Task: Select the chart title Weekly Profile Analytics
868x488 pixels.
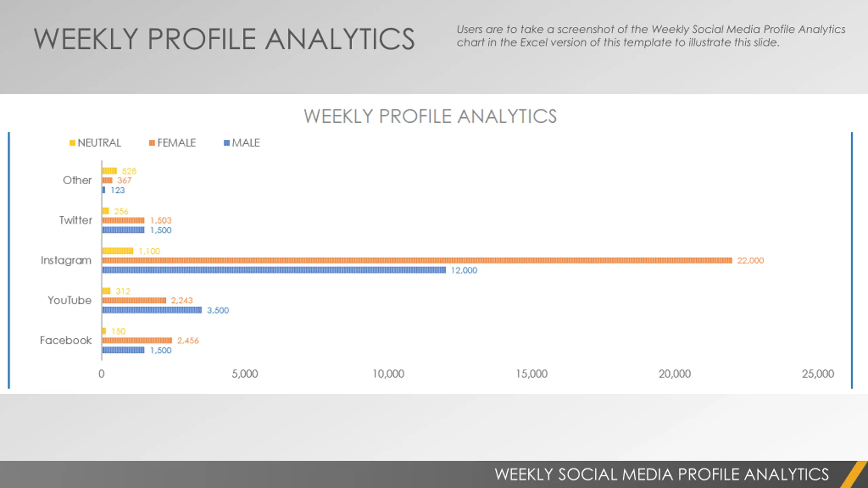Action: [x=430, y=116]
